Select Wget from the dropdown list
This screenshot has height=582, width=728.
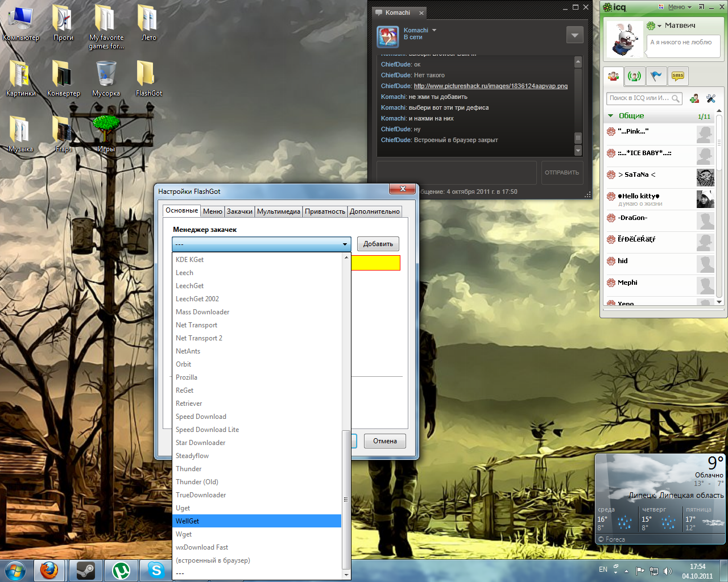click(257, 534)
